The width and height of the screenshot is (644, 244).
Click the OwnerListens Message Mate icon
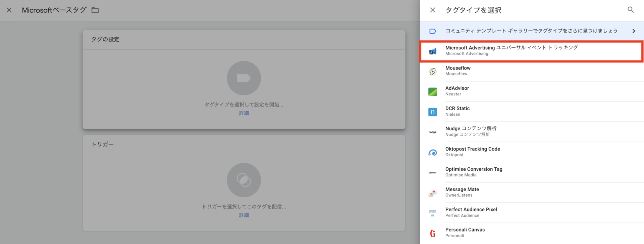433,193
